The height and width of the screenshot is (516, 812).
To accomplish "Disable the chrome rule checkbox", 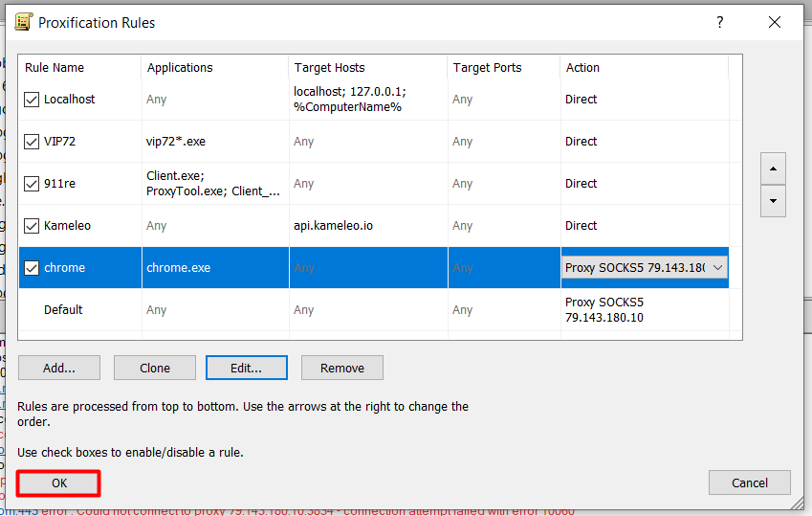I will (x=32, y=268).
